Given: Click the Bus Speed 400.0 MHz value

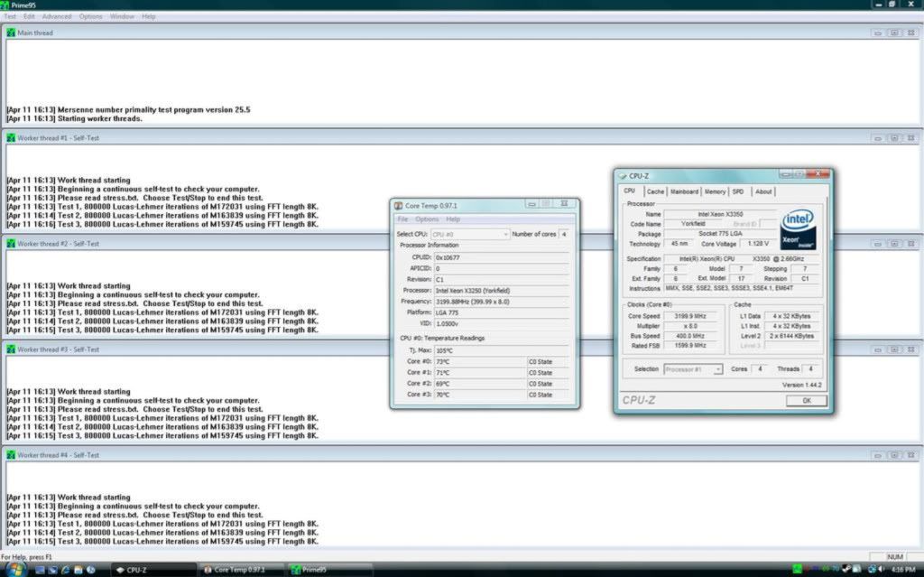Looking at the screenshot, I should [690, 336].
